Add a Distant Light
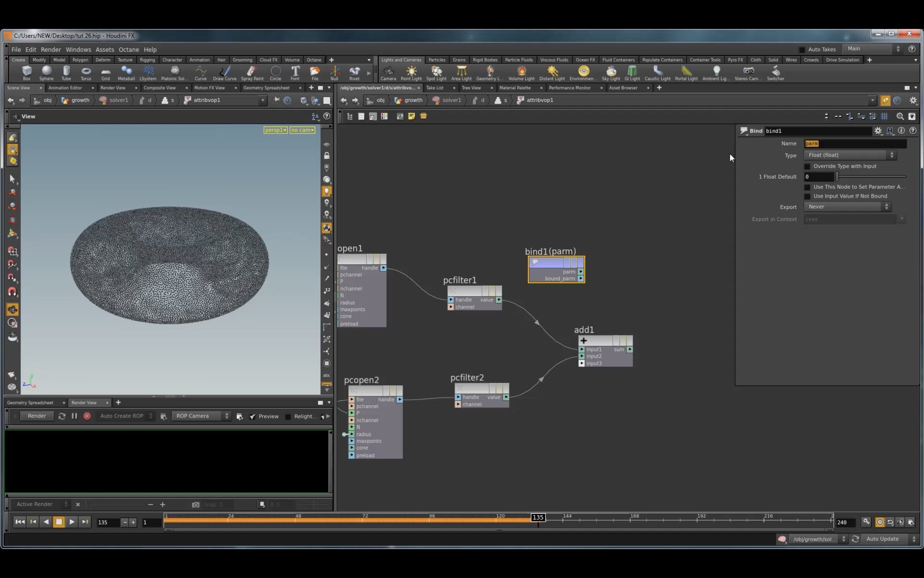Image resolution: width=924 pixels, height=578 pixels. (x=552, y=73)
